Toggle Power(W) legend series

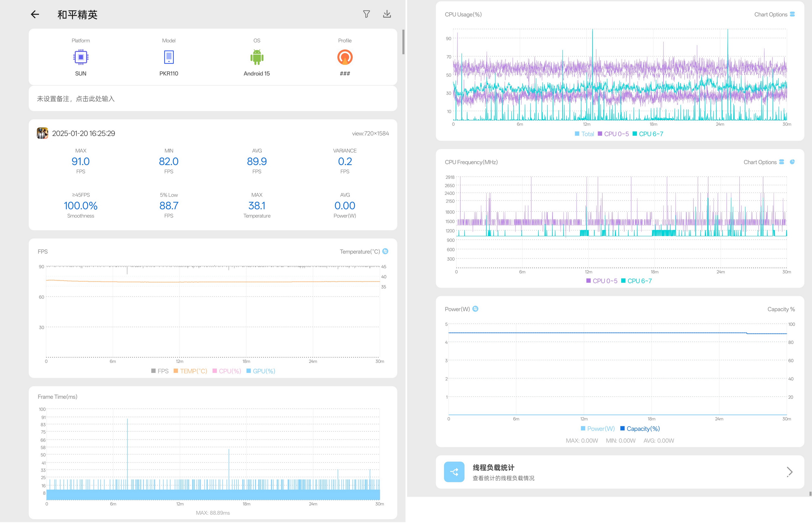click(x=598, y=429)
